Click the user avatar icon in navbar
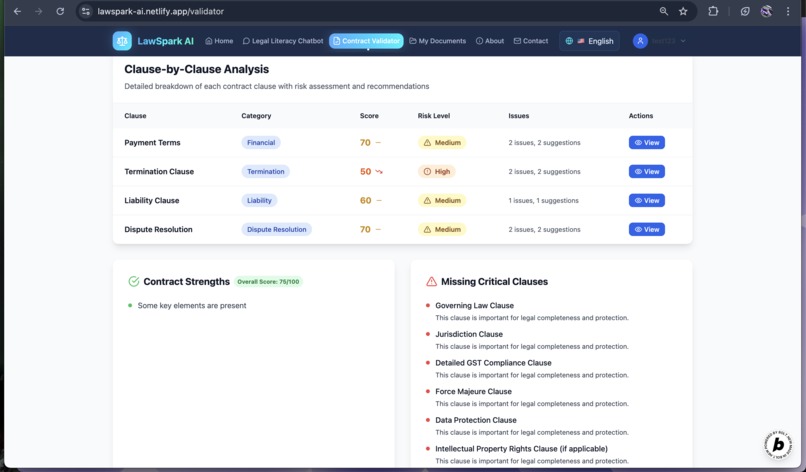Screen dimensions: 806x472 click(640, 41)
